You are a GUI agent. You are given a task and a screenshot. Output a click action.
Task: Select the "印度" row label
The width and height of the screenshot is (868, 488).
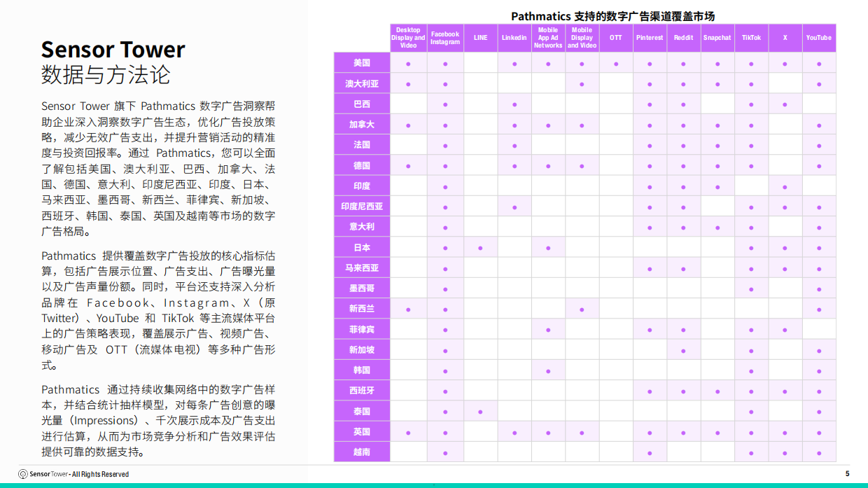362,186
